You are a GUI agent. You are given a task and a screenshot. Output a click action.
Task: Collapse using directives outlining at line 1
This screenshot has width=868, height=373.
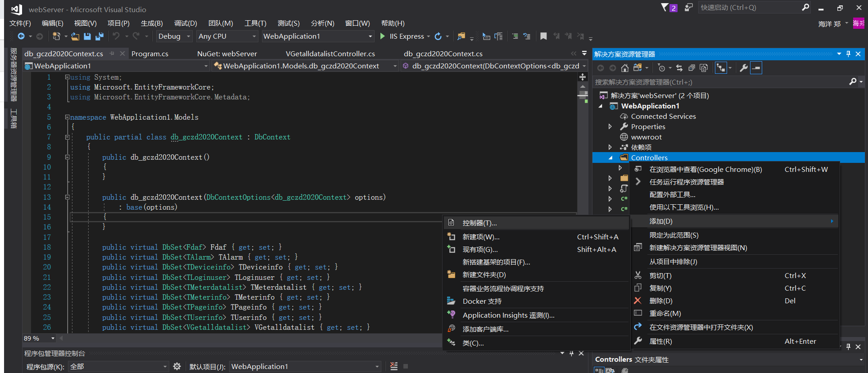[x=67, y=77]
